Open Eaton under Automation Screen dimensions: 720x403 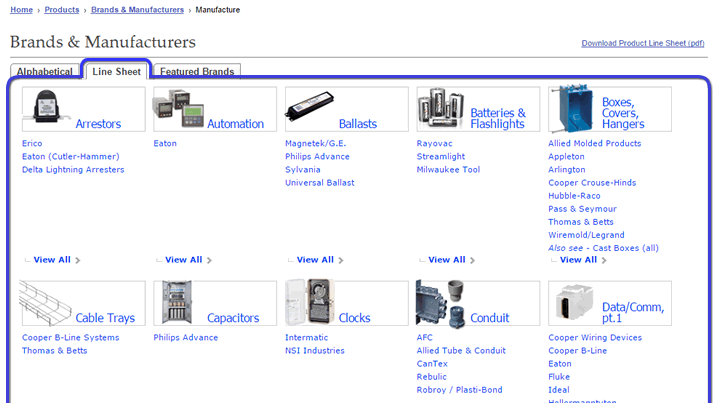point(165,143)
